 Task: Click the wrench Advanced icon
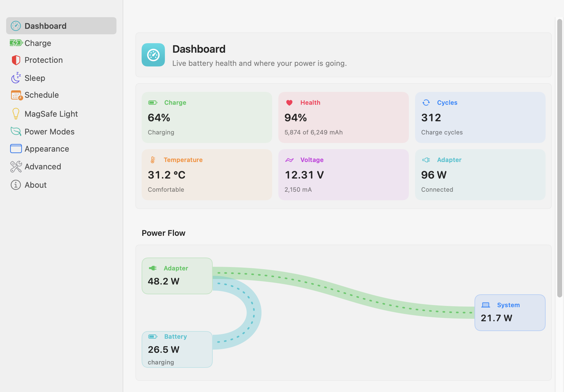[16, 167]
